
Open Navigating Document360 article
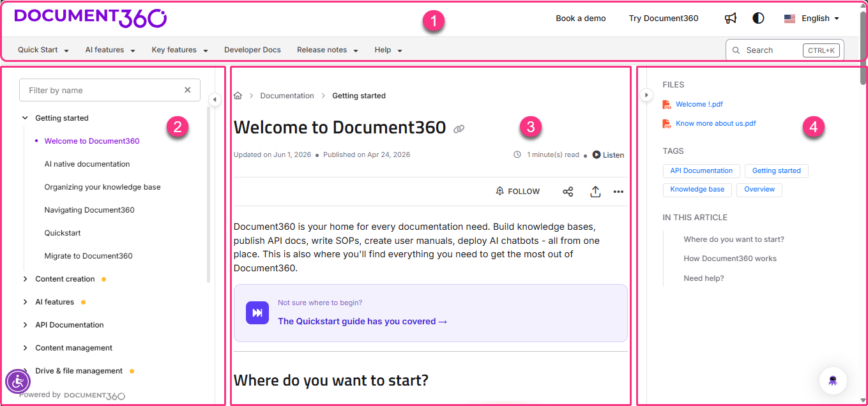(89, 210)
